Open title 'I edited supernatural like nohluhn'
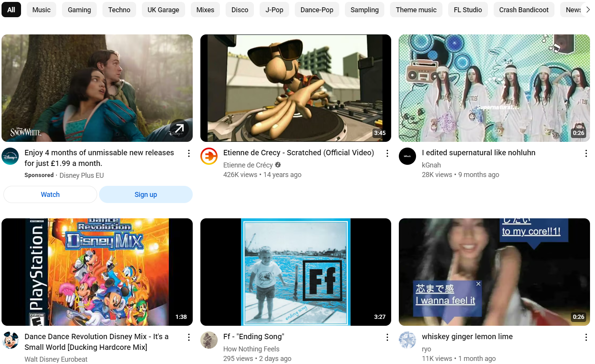This screenshot has height=364, width=595. [x=479, y=153]
